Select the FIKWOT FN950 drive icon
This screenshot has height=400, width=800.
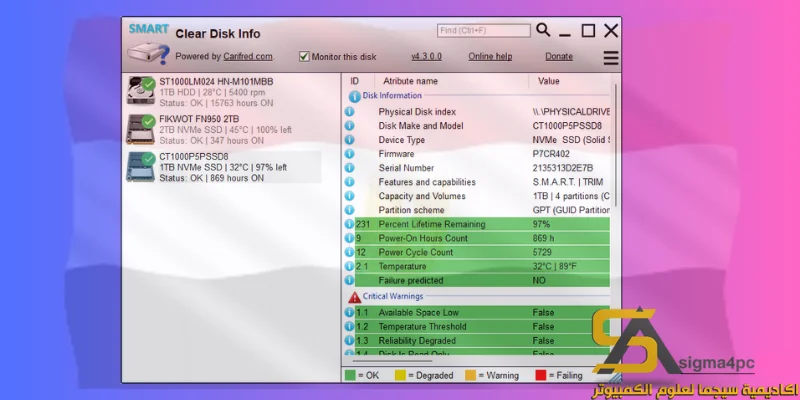click(141, 129)
